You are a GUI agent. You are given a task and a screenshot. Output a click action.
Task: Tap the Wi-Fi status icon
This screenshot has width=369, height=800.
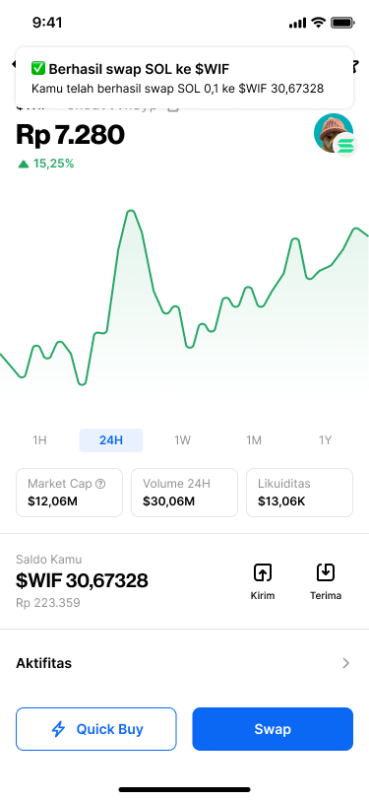click(318, 22)
